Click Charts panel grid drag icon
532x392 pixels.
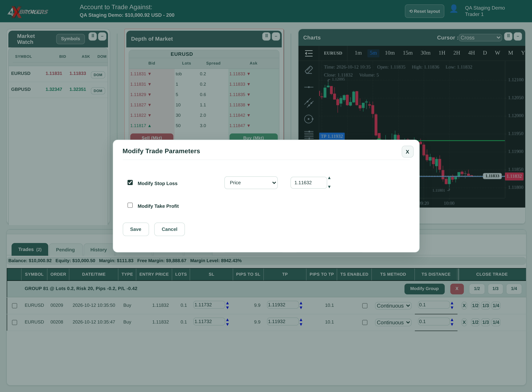[x=508, y=36]
